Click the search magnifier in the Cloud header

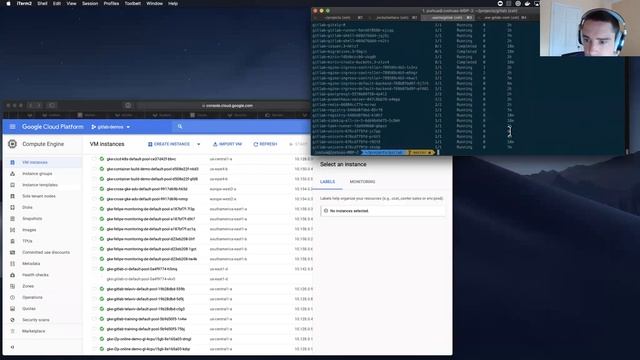(180, 127)
